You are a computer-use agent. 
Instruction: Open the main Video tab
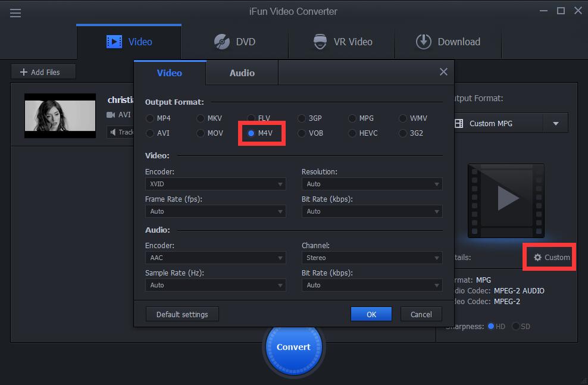pos(129,42)
